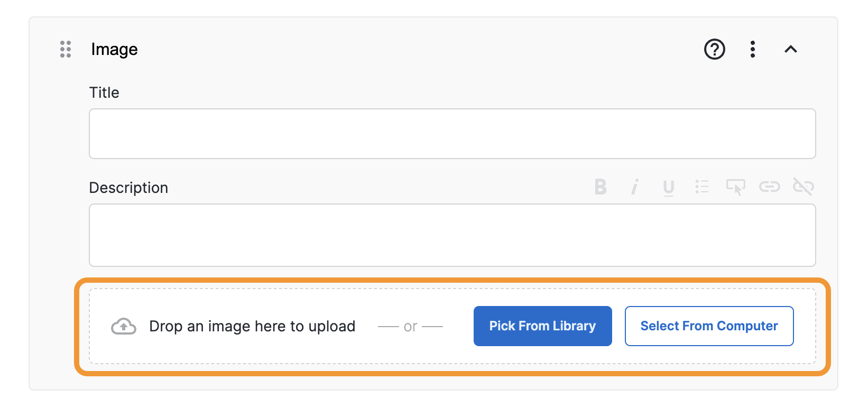Remove link using the unlink icon
The width and height of the screenshot is (868, 408).
(803, 187)
